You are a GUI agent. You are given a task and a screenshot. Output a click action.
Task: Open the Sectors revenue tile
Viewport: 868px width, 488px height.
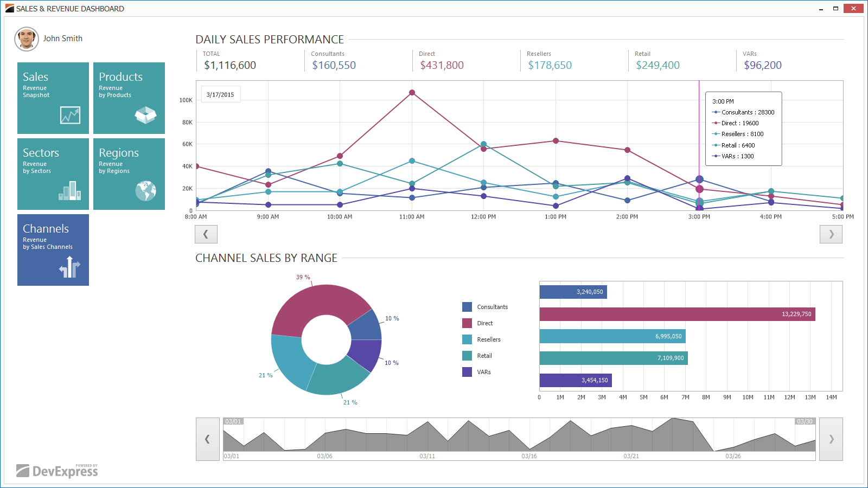53,174
